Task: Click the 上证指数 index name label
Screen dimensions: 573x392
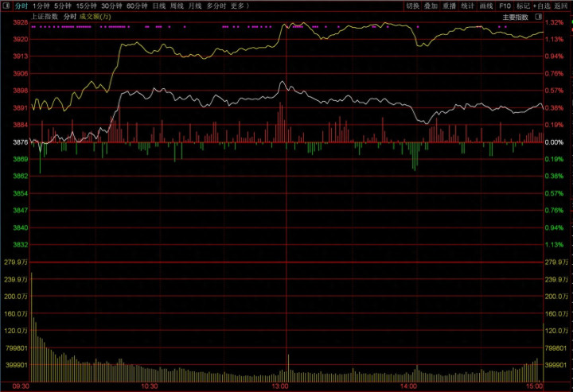Action: point(45,17)
